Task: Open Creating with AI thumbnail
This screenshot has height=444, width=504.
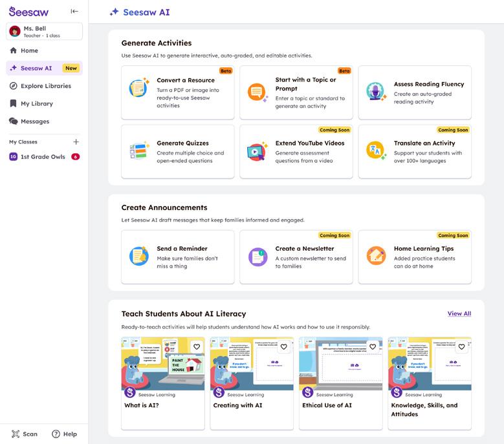Action: (252, 364)
